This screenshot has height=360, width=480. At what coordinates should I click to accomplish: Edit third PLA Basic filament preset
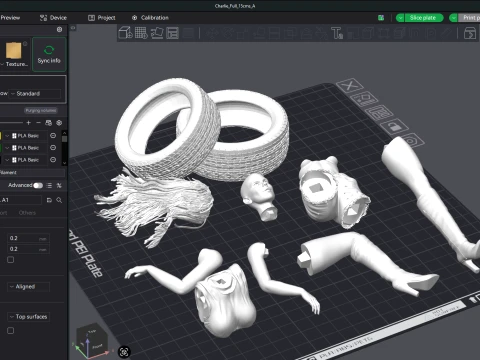pyautogui.click(x=53, y=160)
